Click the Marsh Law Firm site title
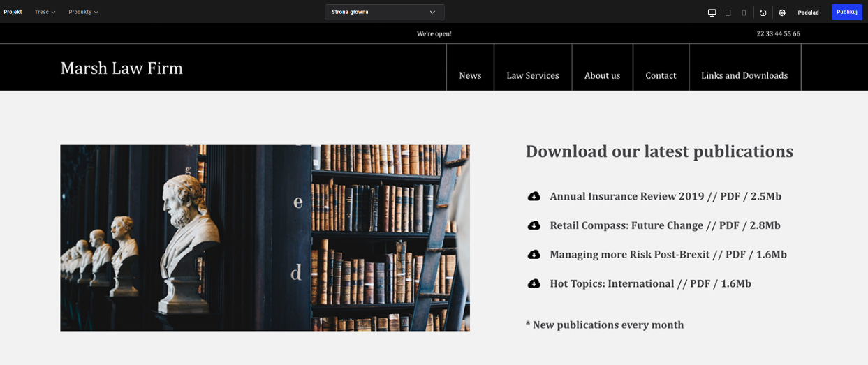The height and width of the screenshot is (365, 868). pyautogui.click(x=122, y=68)
